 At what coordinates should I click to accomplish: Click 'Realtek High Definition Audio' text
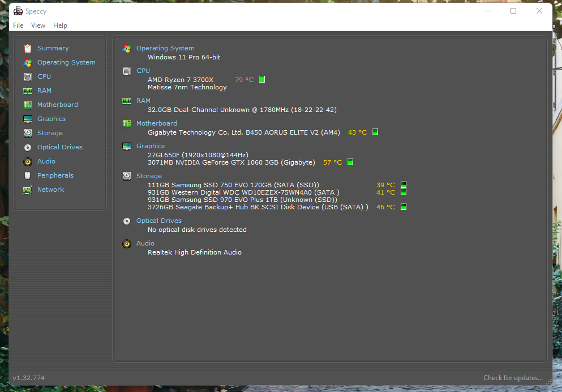pyautogui.click(x=195, y=253)
